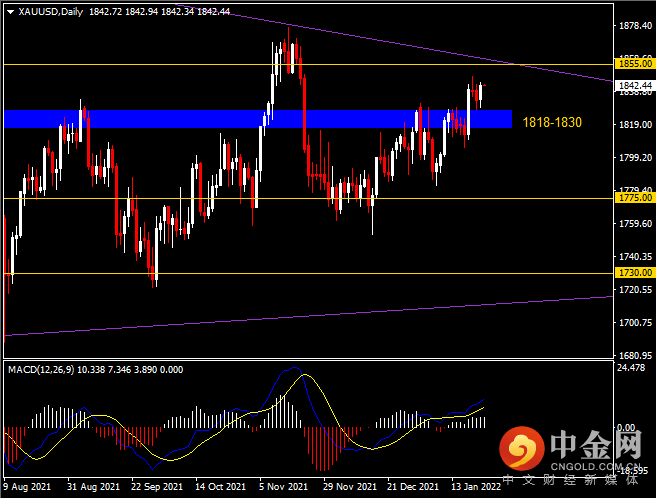The width and height of the screenshot is (656, 498).
Task: Click the 14 Oct 2021 date label
Action: point(220,487)
